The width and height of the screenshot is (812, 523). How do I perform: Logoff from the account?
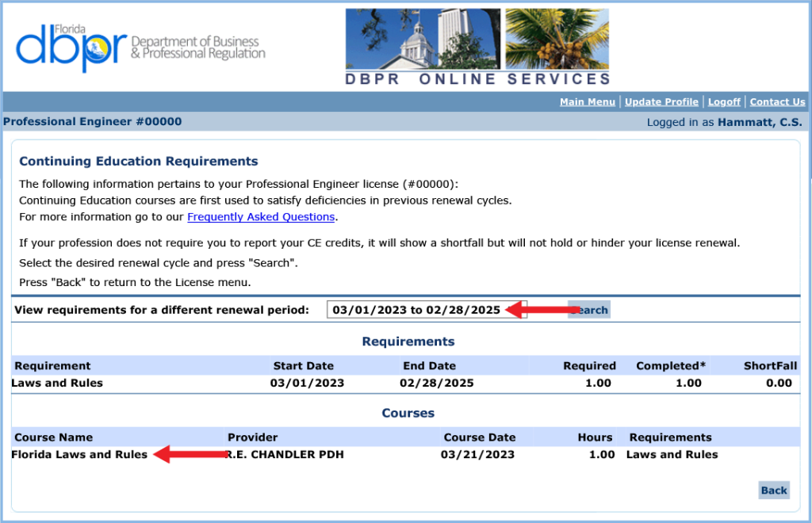[724, 101]
